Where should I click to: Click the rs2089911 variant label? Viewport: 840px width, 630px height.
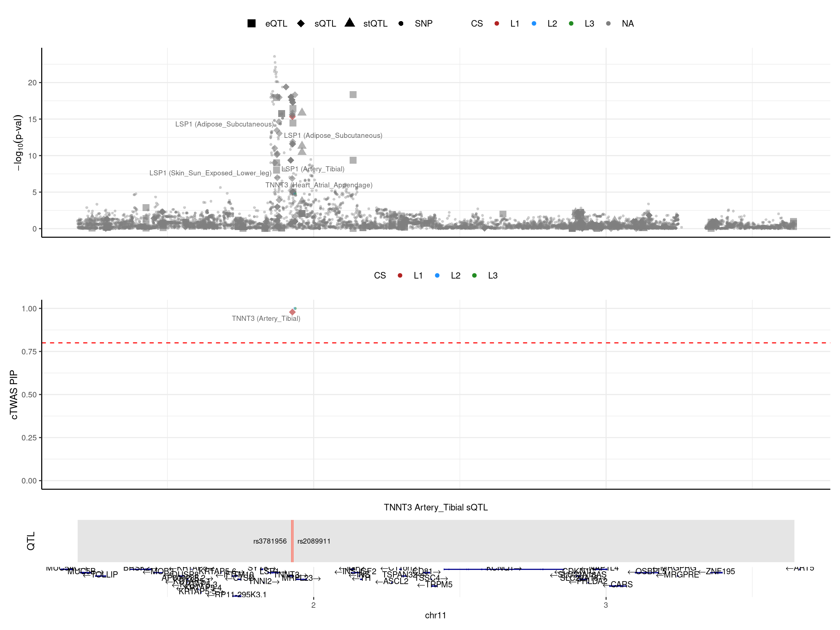tap(314, 541)
